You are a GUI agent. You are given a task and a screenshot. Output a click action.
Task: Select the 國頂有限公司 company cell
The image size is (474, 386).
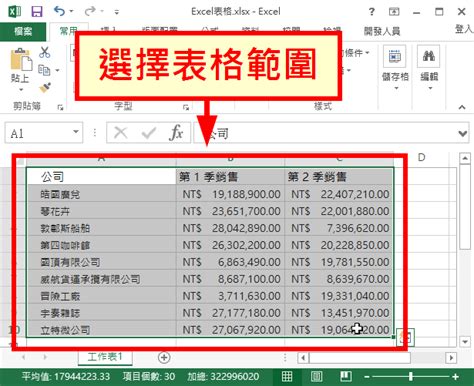point(101,262)
